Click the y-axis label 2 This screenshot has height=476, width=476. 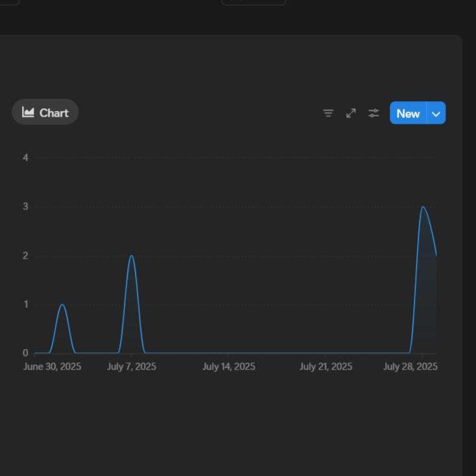pyautogui.click(x=25, y=256)
